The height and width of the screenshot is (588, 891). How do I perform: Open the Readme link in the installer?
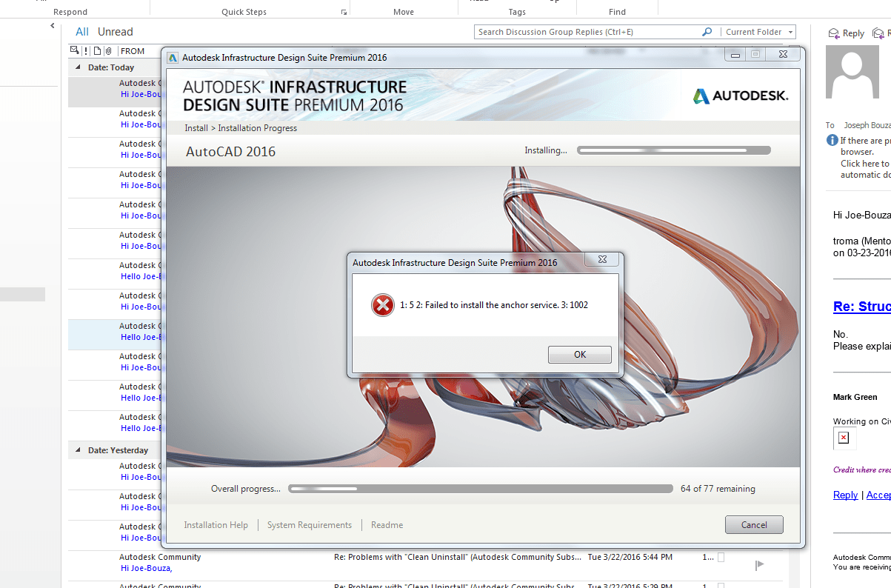tap(386, 524)
